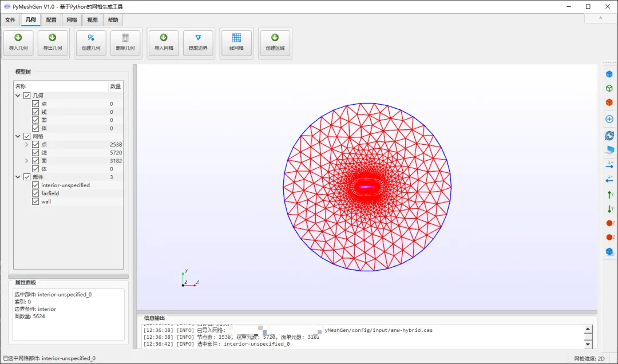Click the info output scrollbar up arrow

[588, 329]
